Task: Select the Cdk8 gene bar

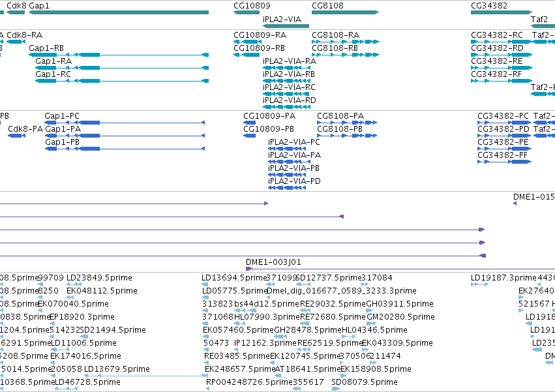Action: tap(16, 12)
